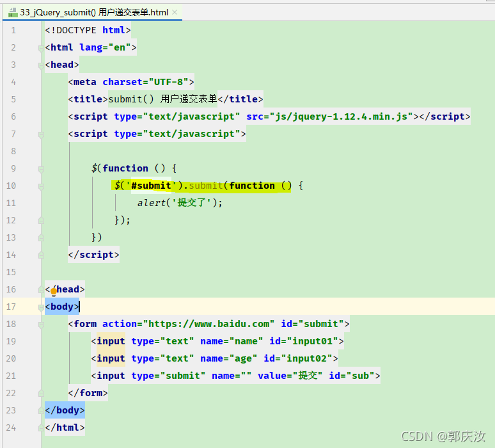The height and width of the screenshot is (448, 495).
Task: Click the id="input01" attribute
Action: pyautogui.click(x=304, y=341)
